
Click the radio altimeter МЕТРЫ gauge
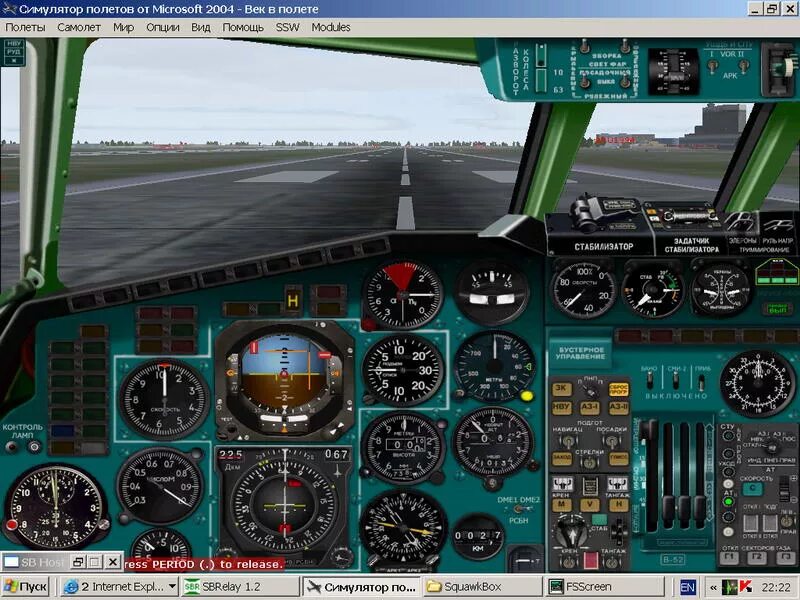pyautogui.click(x=494, y=366)
